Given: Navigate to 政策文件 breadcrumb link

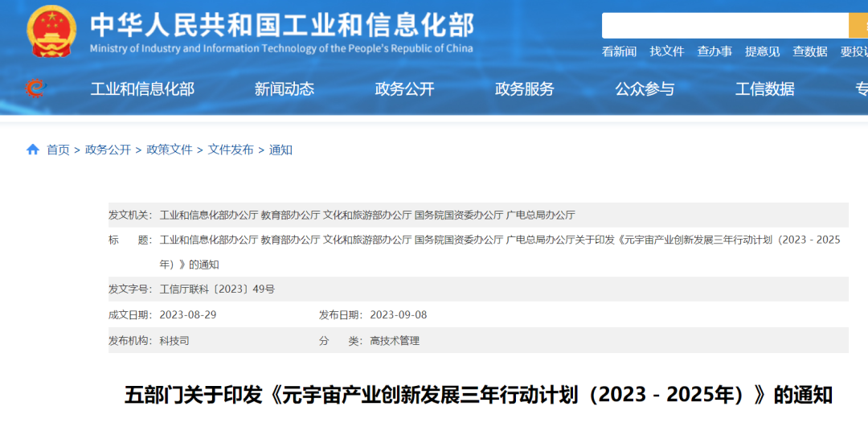Looking at the screenshot, I should click(170, 150).
